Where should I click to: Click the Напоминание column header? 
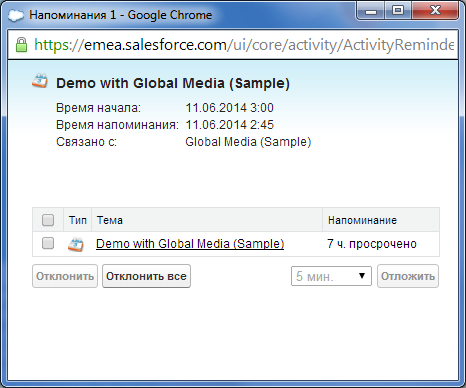coord(381,220)
